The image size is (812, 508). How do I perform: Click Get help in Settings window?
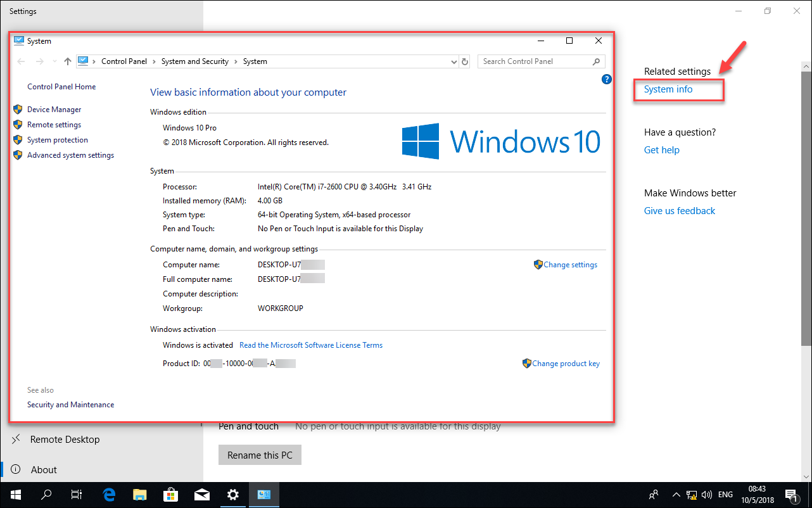[662, 150]
